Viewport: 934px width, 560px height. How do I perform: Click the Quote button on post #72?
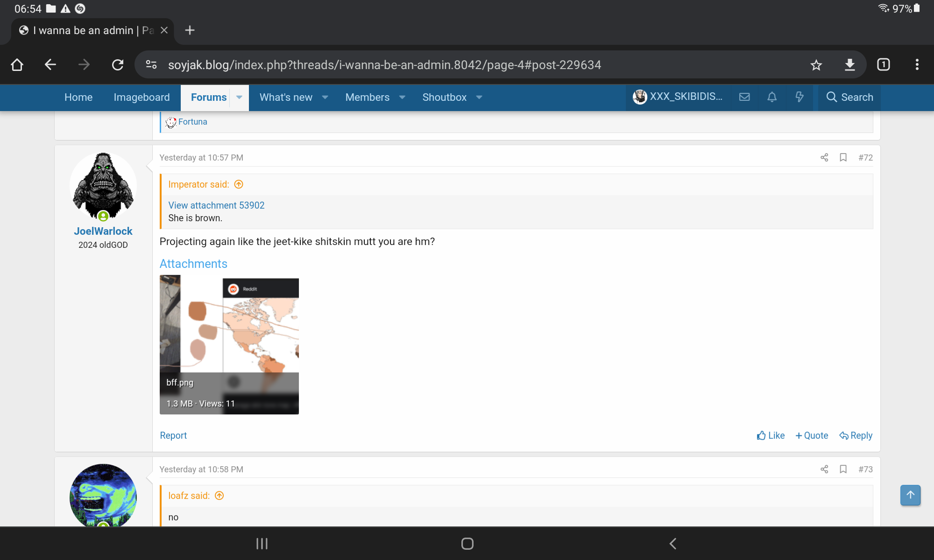pos(812,435)
